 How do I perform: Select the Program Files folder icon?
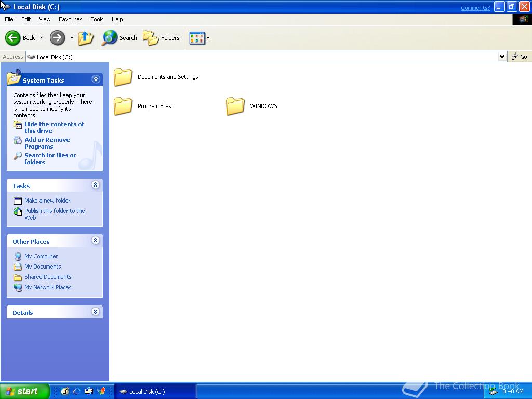tap(123, 106)
